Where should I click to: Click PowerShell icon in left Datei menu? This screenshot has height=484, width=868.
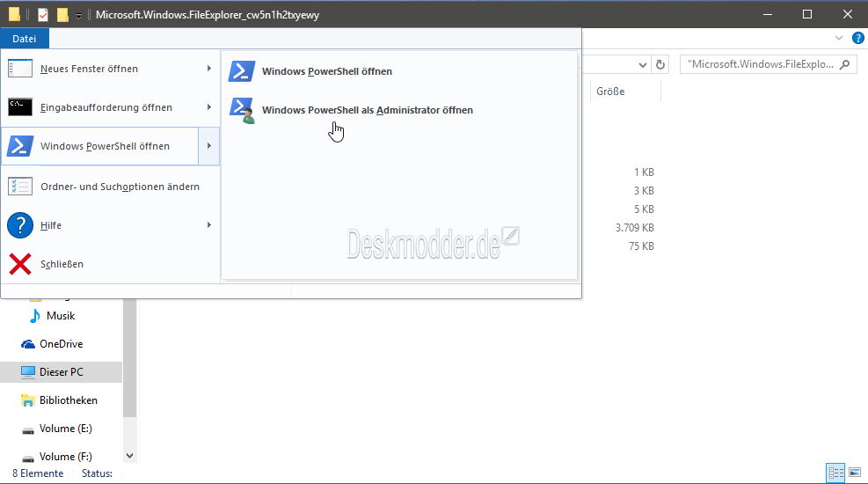click(x=20, y=146)
